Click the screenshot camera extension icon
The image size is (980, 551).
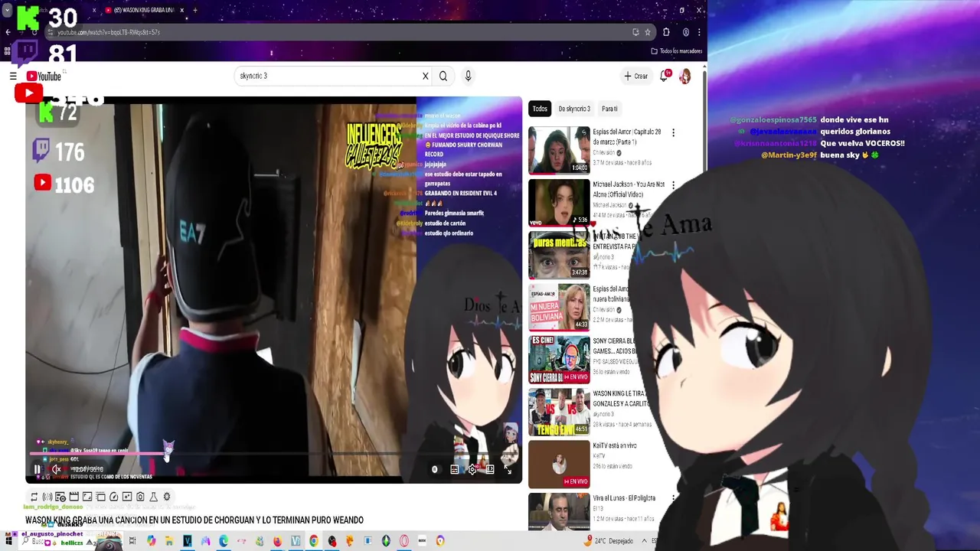point(140,497)
